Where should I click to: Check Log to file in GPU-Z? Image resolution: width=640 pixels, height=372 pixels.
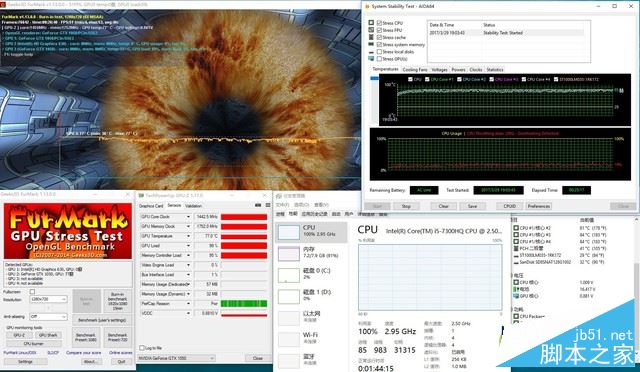tap(142, 348)
